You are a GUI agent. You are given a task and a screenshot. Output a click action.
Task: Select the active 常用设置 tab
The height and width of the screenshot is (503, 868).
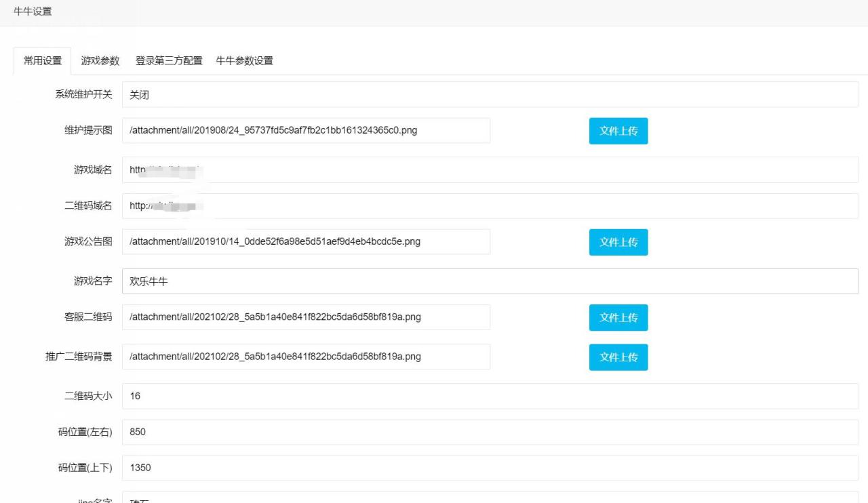point(41,60)
